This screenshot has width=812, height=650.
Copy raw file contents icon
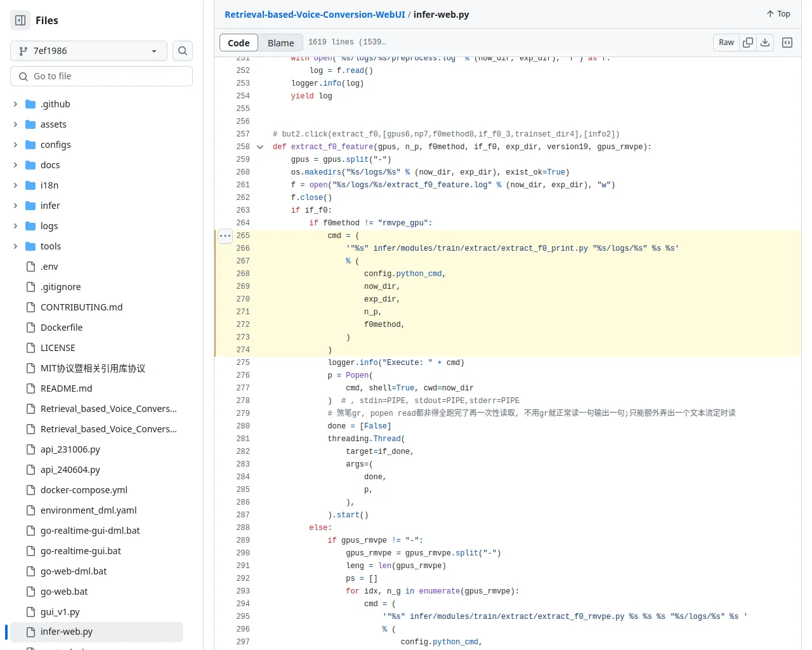point(748,43)
